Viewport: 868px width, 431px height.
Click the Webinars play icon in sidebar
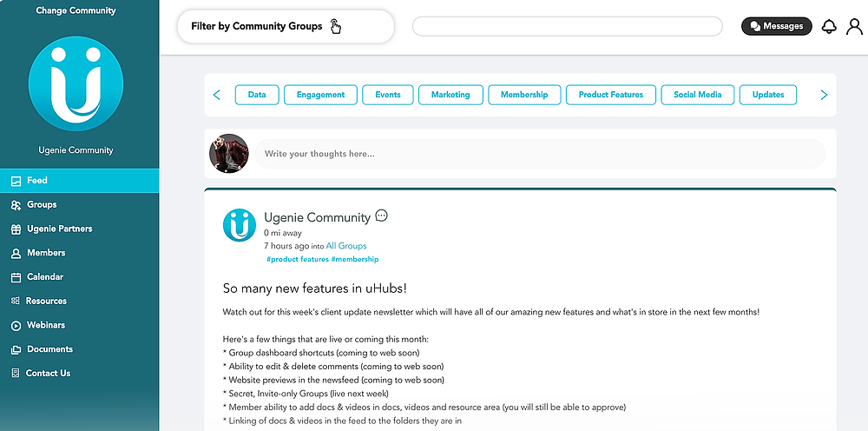click(x=16, y=325)
